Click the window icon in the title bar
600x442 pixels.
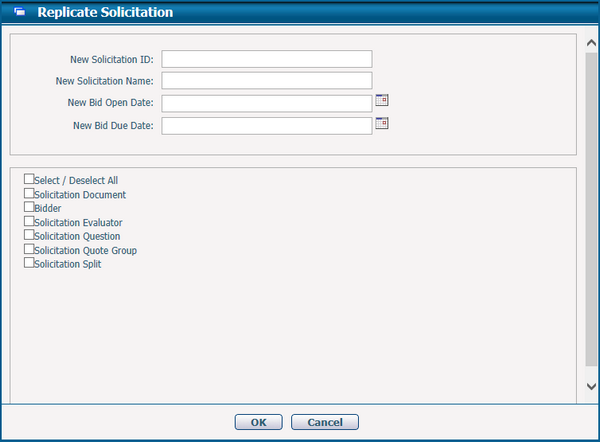[19, 13]
